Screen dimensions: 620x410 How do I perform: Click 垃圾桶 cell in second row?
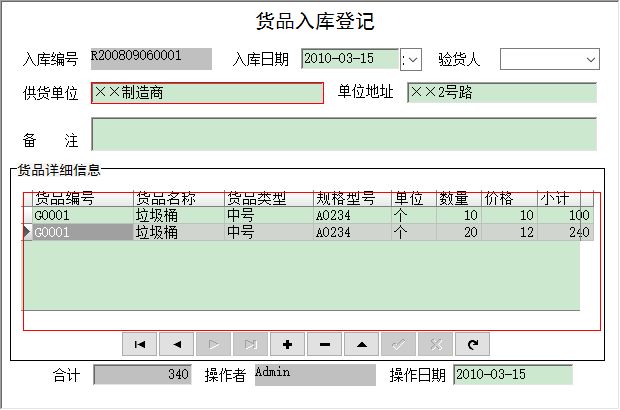coord(179,232)
